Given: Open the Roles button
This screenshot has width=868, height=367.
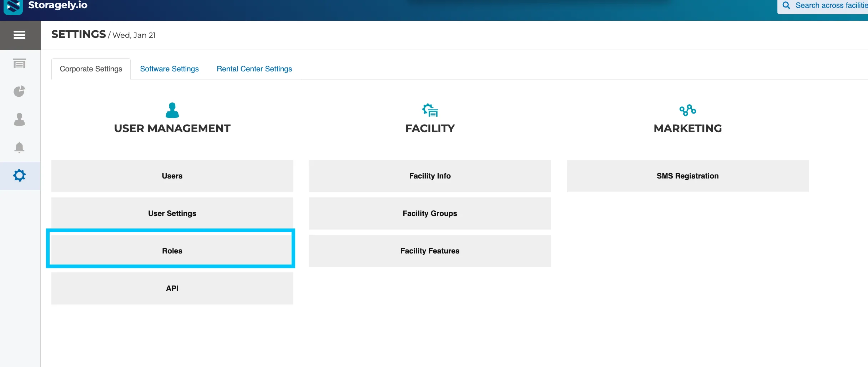Looking at the screenshot, I should pyautogui.click(x=172, y=251).
